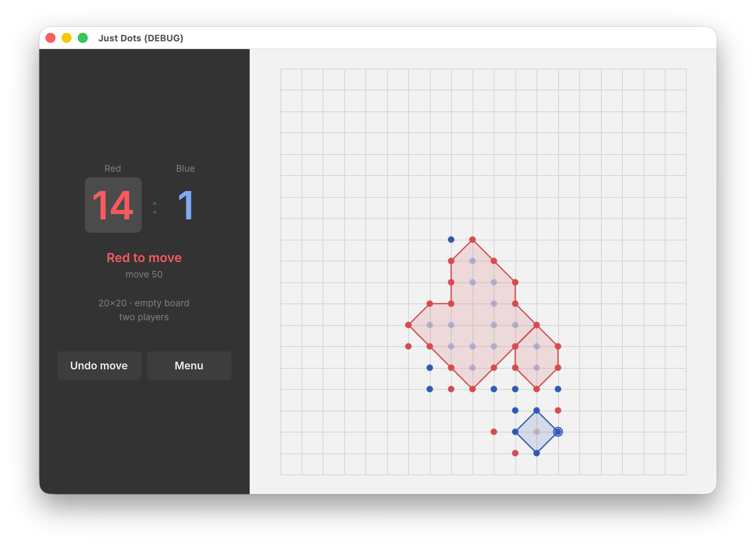Click the blue score 1

pyautogui.click(x=185, y=205)
